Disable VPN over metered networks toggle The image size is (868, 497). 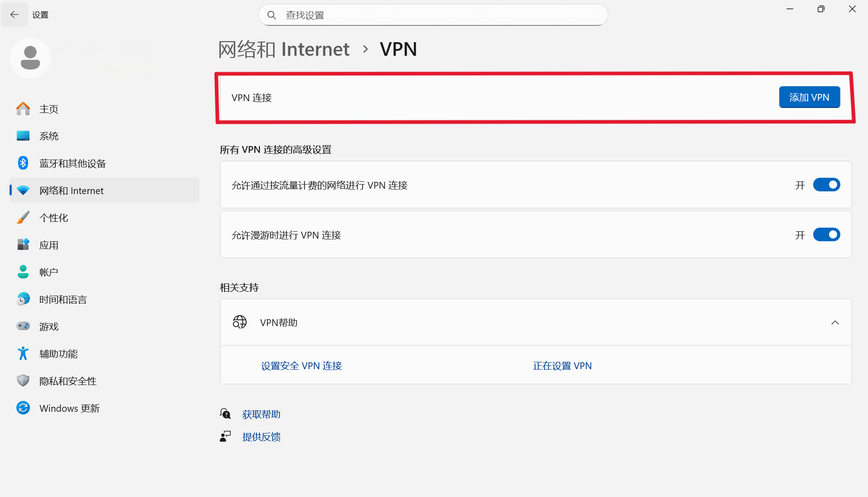coord(826,185)
